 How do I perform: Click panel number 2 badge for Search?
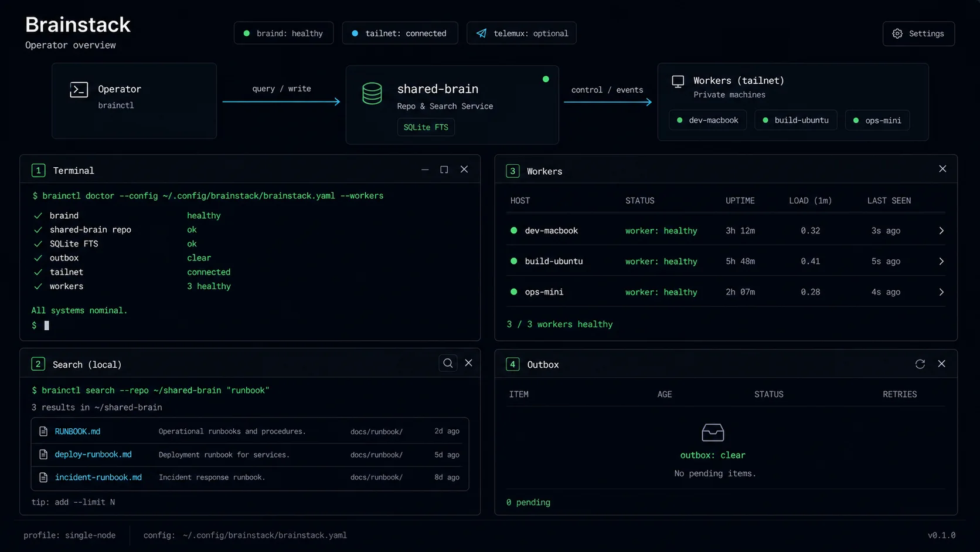click(x=38, y=364)
